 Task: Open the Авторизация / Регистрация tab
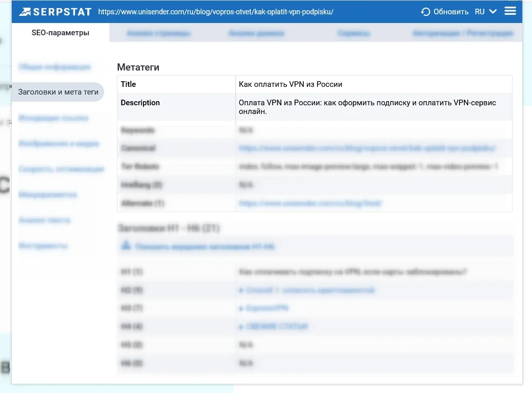coord(463,33)
